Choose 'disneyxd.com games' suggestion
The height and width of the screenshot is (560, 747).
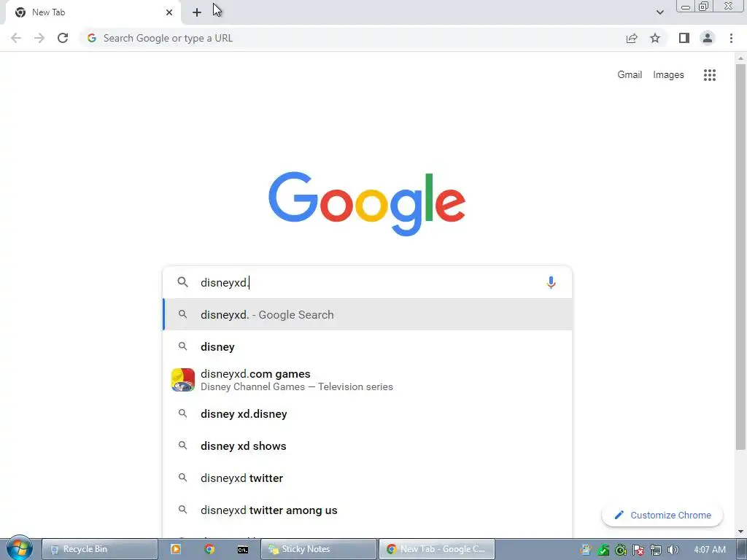point(368,380)
